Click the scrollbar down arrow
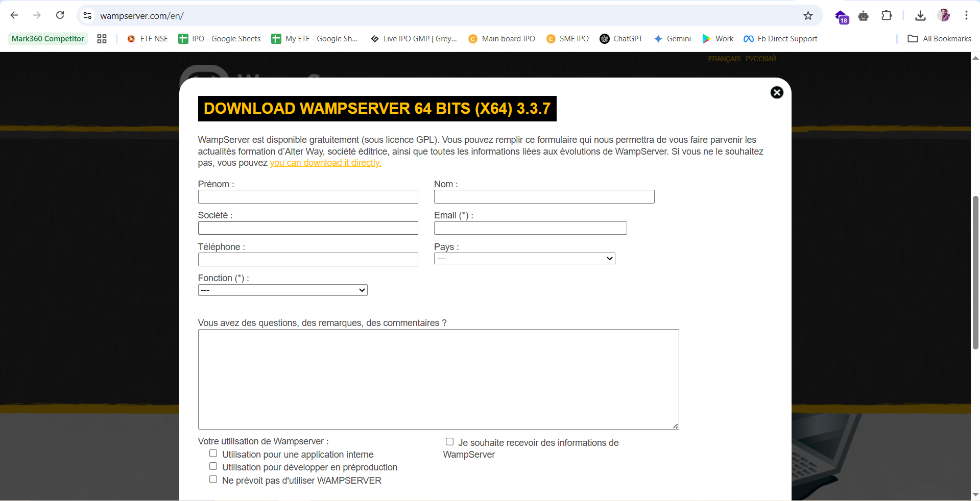 (x=975, y=495)
